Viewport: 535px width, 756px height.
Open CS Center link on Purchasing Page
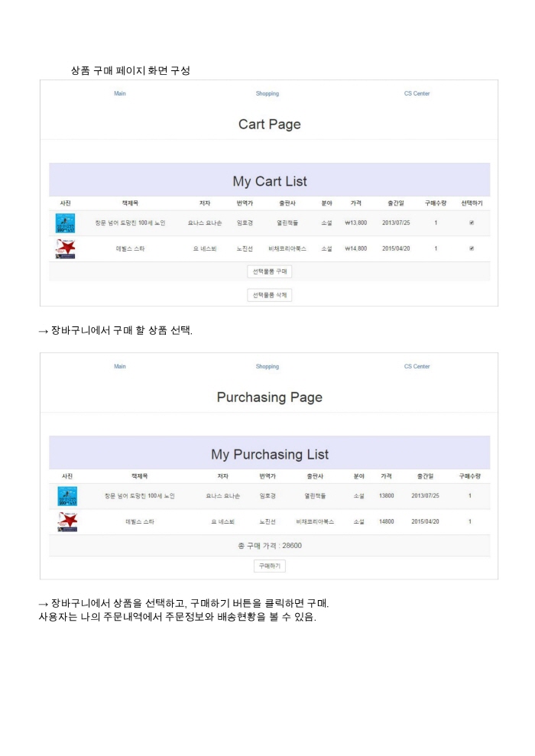coord(417,366)
